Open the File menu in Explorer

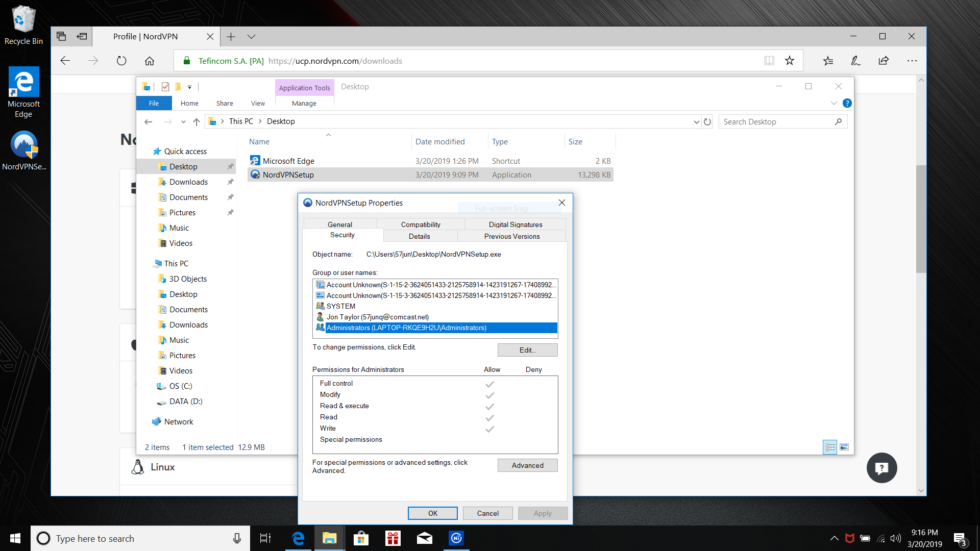click(x=154, y=103)
